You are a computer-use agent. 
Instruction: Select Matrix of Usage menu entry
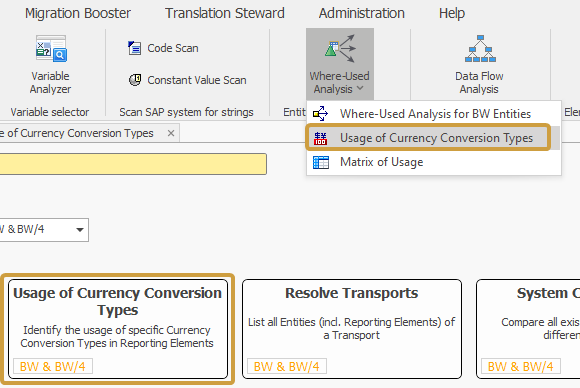coord(434,162)
